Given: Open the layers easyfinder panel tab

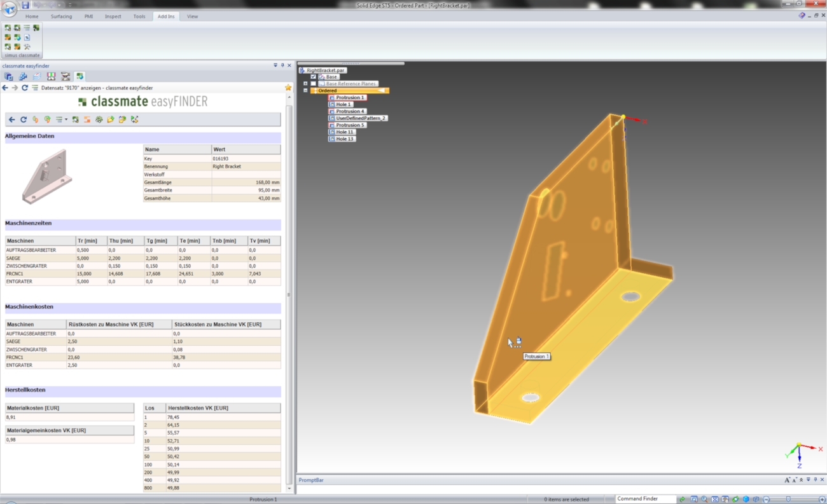Looking at the screenshot, I should [x=37, y=76].
